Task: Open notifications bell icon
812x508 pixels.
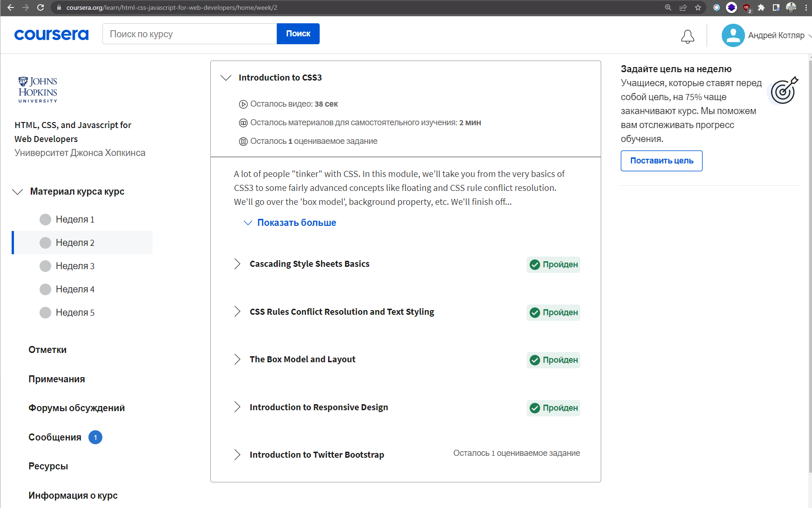Action: coord(688,36)
